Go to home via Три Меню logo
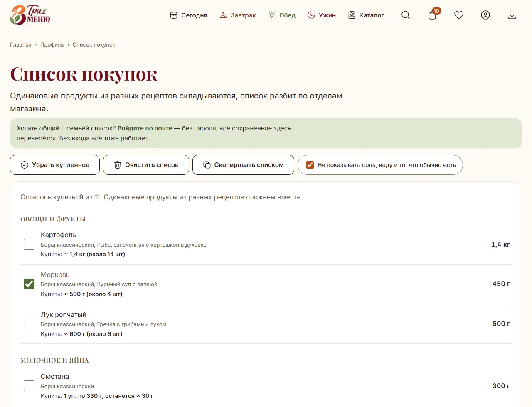This screenshot has height=407, width=532. coord(30,15)
